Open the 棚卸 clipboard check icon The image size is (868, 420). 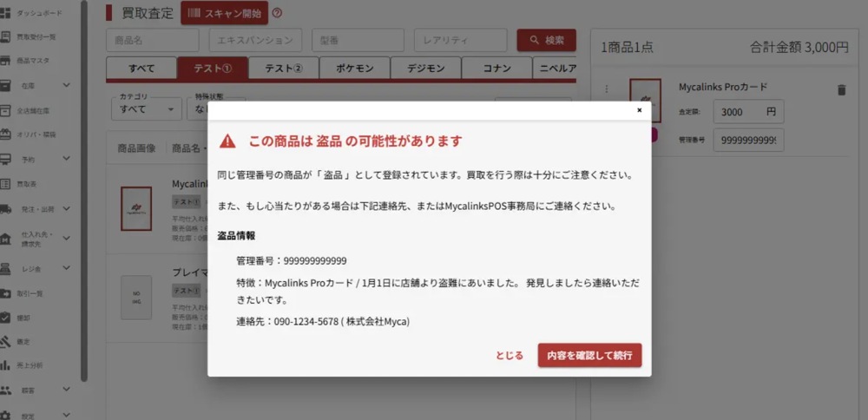pos(5,318)
